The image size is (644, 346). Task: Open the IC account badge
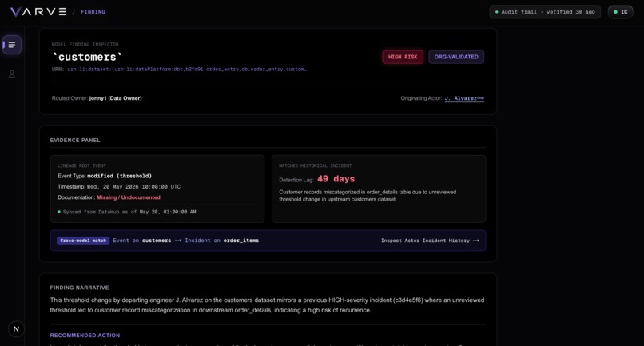tap(620, 12)
